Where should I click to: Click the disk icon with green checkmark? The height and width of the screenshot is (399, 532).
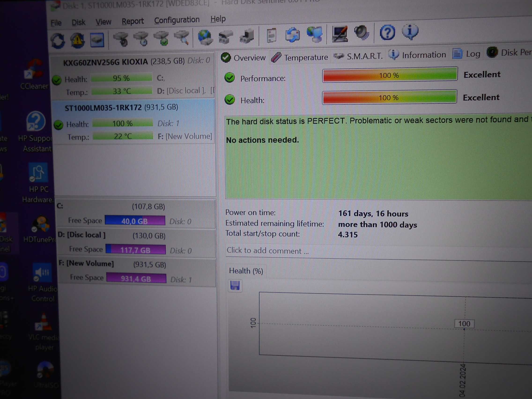click(161, 38)
